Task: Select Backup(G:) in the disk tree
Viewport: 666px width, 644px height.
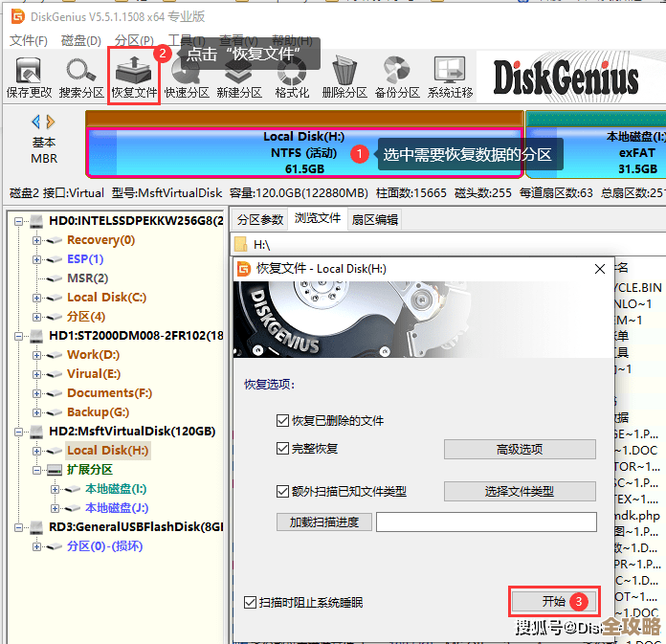Action: pyautogui.click(x=98, y=412)
